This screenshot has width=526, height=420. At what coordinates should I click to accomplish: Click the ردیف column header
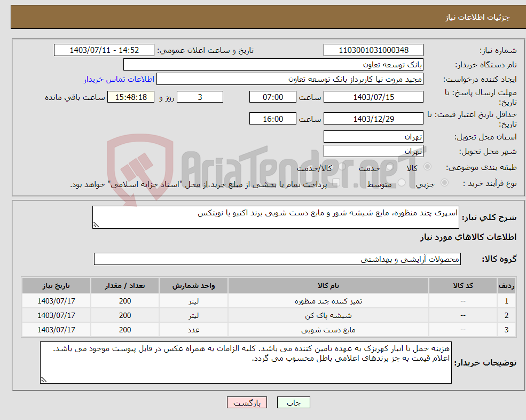click(506, 286)
